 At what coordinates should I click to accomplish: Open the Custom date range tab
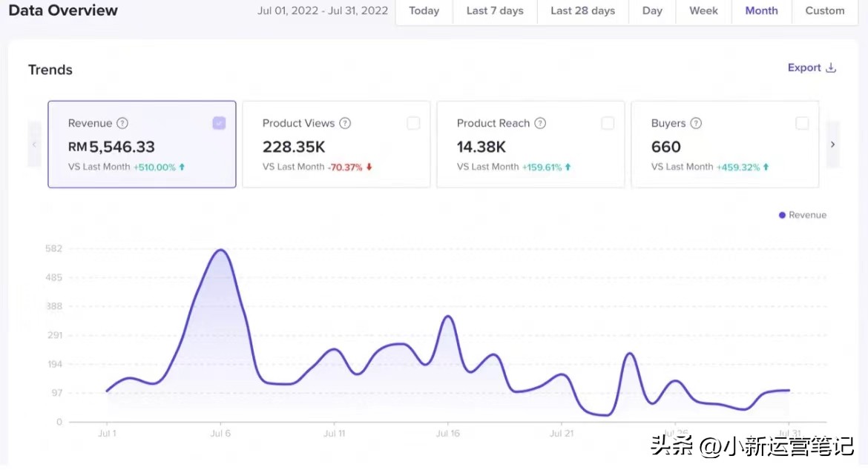click(824, 11)
